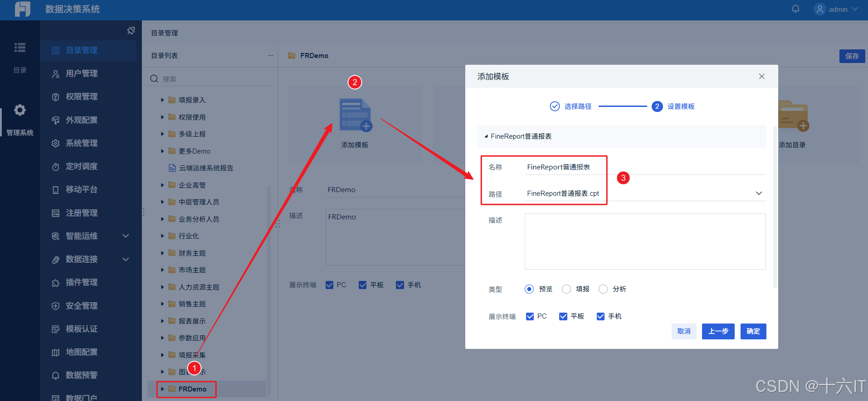This screenshot has height=401, width=868.
Task: Open the admin dropdown chevron
Action: pyautogui.click(x=855, y=9)
